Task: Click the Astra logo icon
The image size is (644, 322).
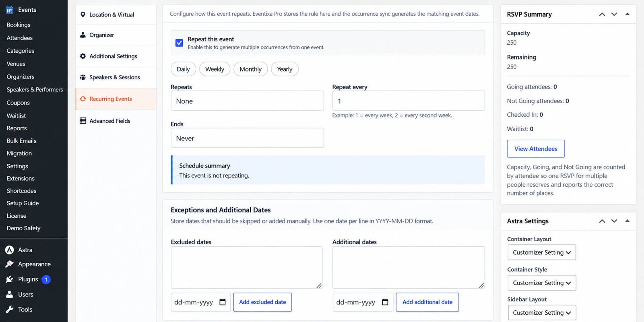Action: pyautogui.click(x=10, y=250)
